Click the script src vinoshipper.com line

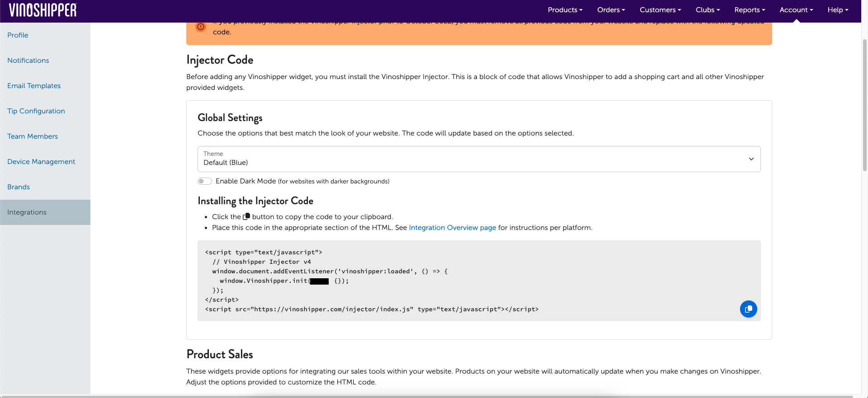point(372,309)
